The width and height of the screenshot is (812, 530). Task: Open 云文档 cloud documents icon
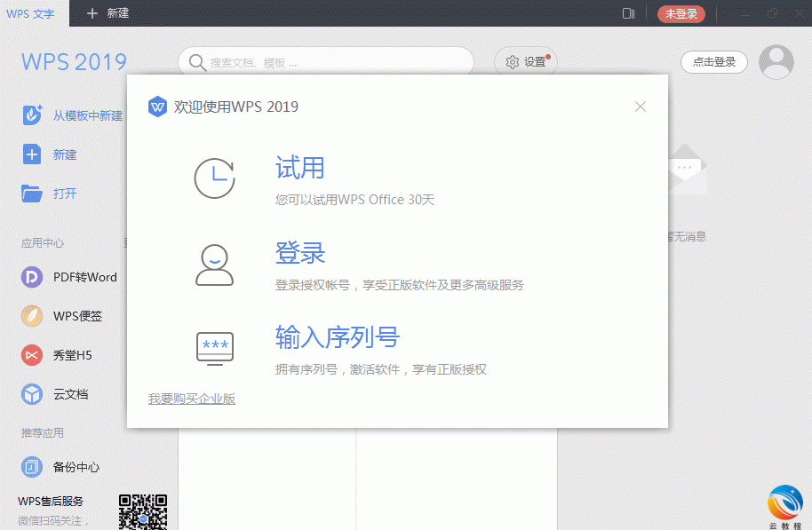[32, 394]
